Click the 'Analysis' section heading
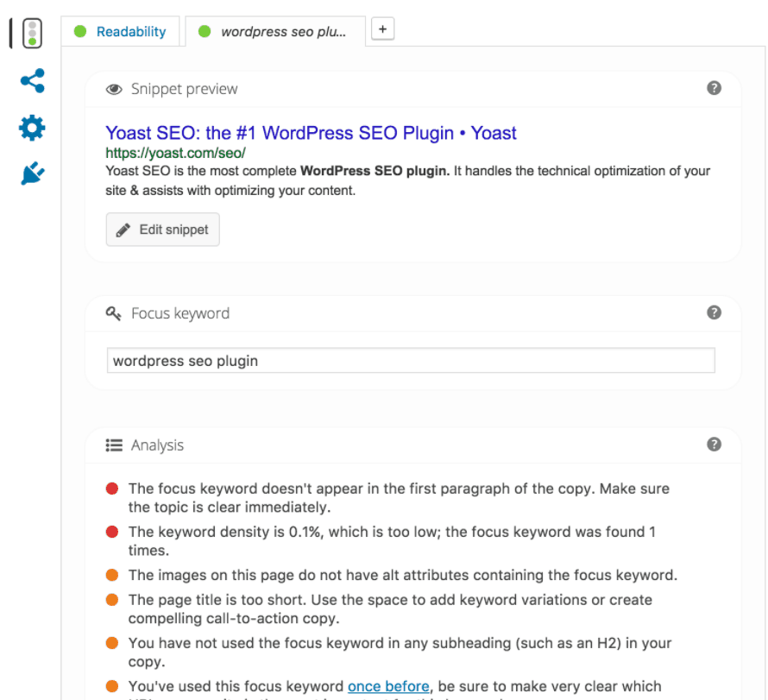This screenshot has height=700, width=768. [x=157, y=445]
